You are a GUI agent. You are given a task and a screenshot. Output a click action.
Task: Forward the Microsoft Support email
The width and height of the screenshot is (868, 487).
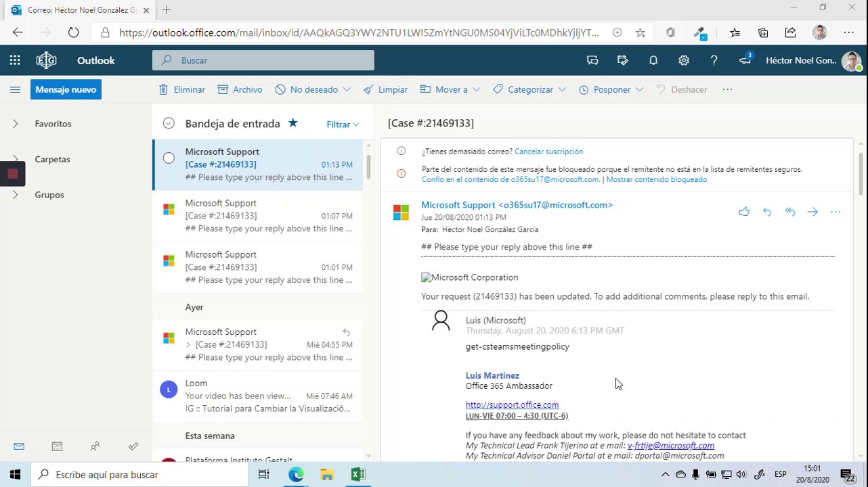pos(812,212)
